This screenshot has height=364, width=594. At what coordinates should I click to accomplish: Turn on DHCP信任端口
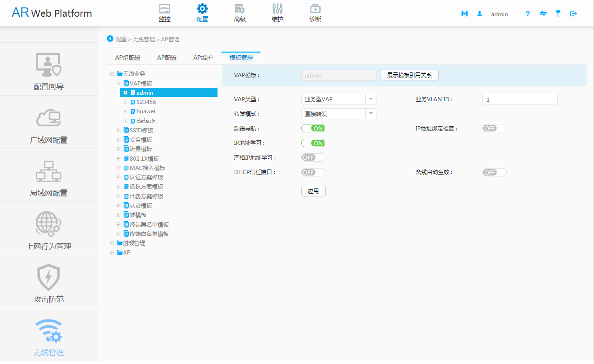313,172
